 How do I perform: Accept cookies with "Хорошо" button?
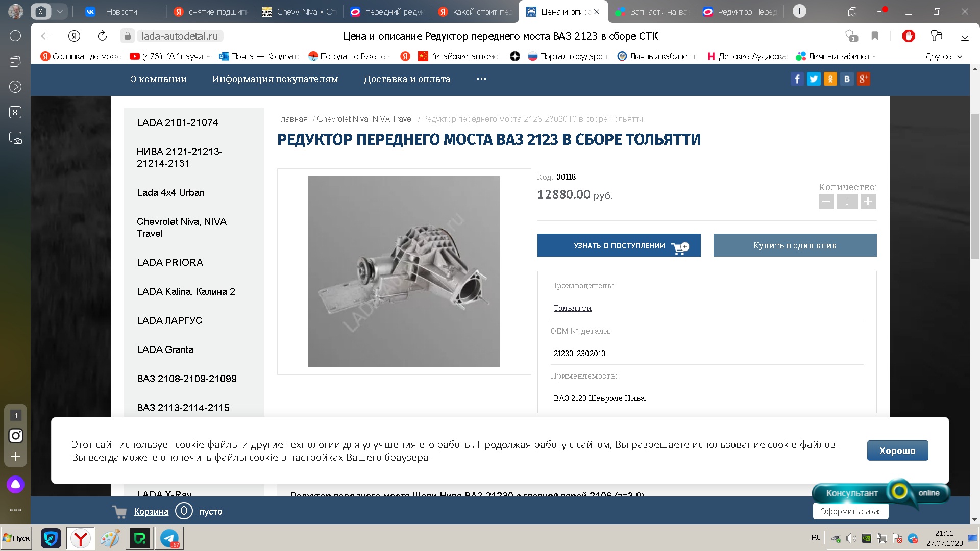coord(897,450)
